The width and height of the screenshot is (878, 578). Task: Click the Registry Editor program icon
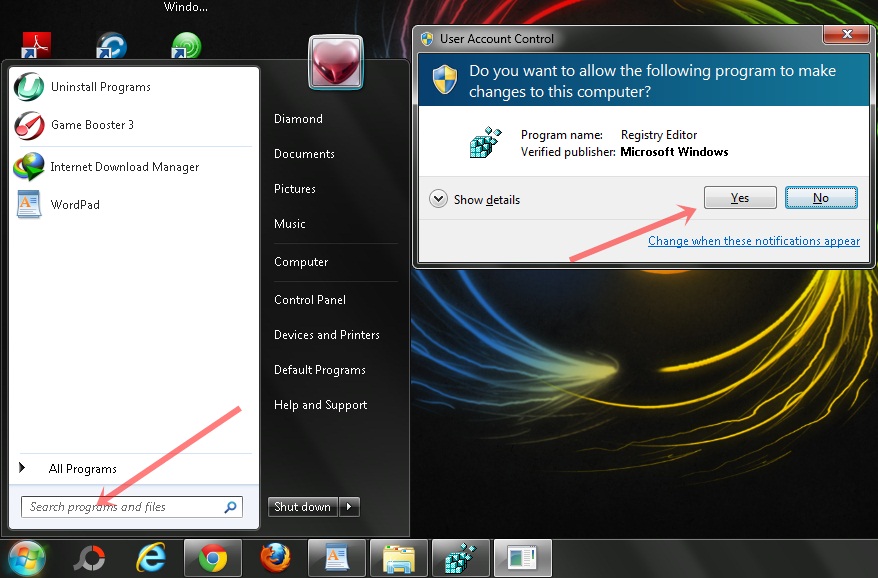point(485,142)
